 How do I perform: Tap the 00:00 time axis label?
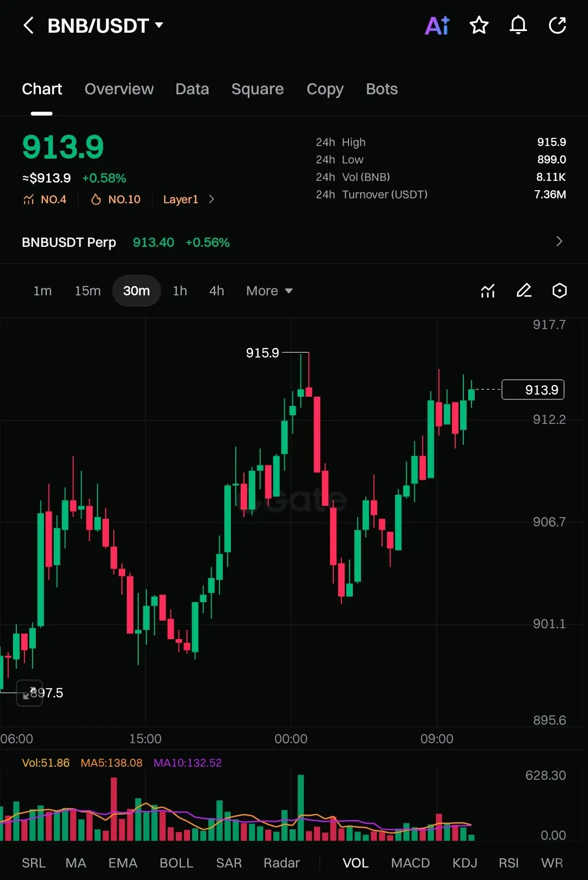pos(291,739)
